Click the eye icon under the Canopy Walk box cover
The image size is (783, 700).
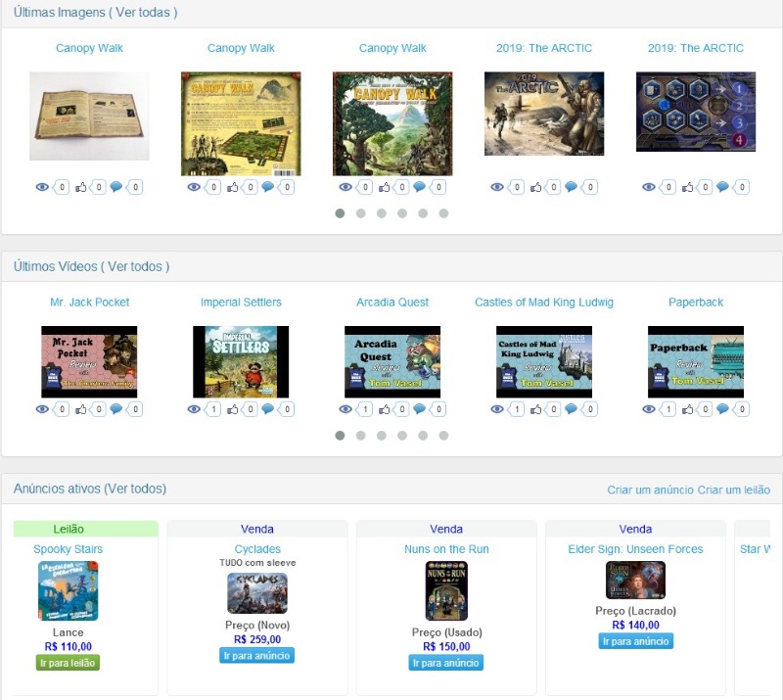pyautogui.click(x=345, y=187)
